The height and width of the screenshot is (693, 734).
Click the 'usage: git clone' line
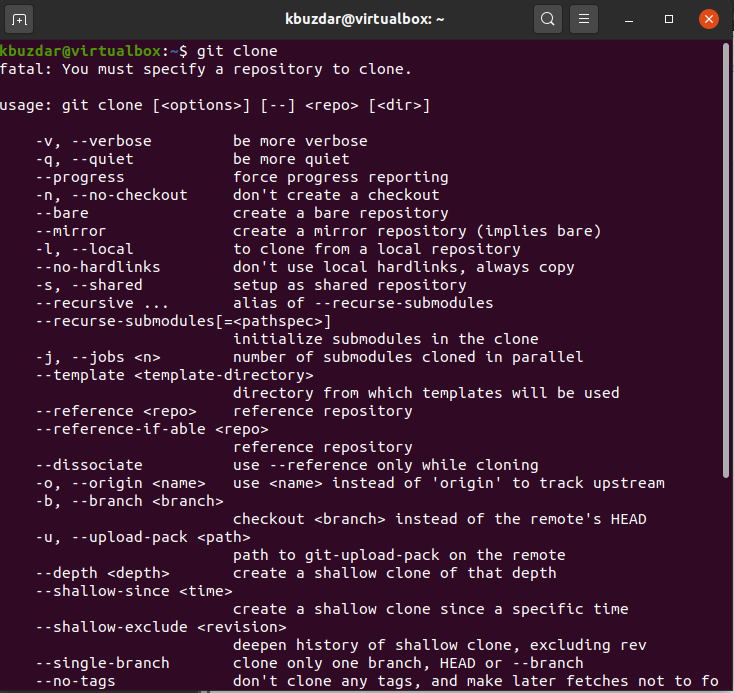tap(215, 105)
